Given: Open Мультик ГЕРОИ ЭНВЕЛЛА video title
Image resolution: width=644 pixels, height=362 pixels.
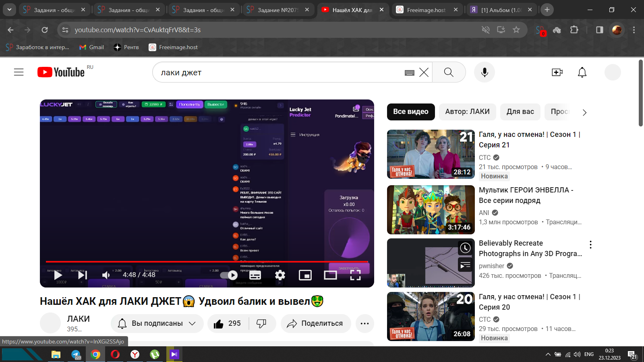Looking at the screenshot, I should [x=526, y=195].
